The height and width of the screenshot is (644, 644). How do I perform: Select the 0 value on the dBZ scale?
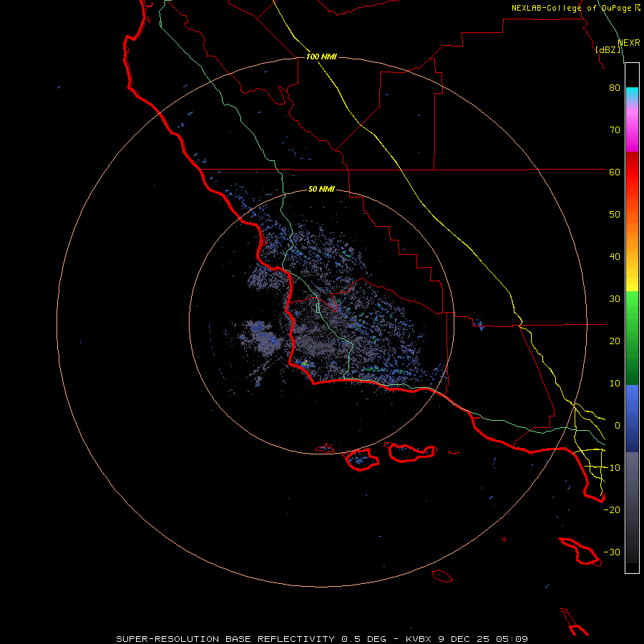click(x=617, y=426)
